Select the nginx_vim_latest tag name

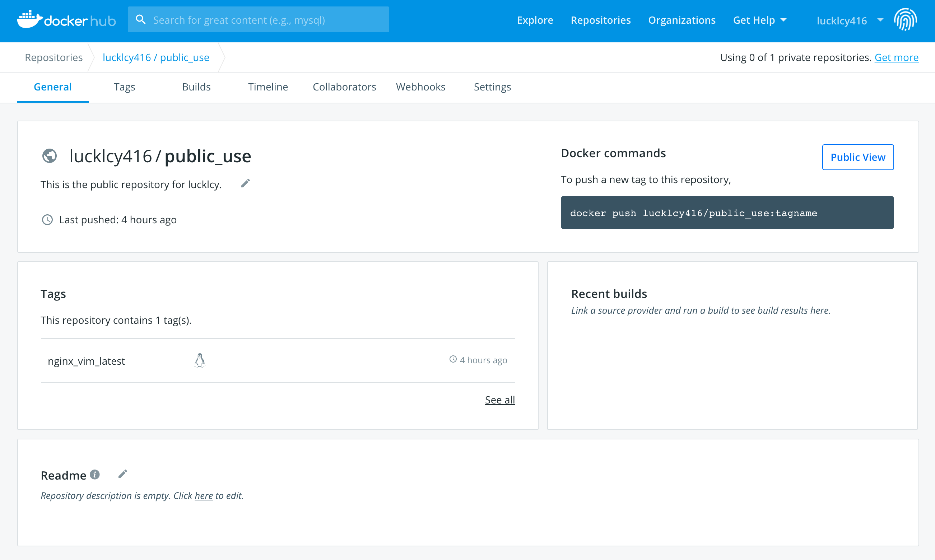click(x=86, y=361)
